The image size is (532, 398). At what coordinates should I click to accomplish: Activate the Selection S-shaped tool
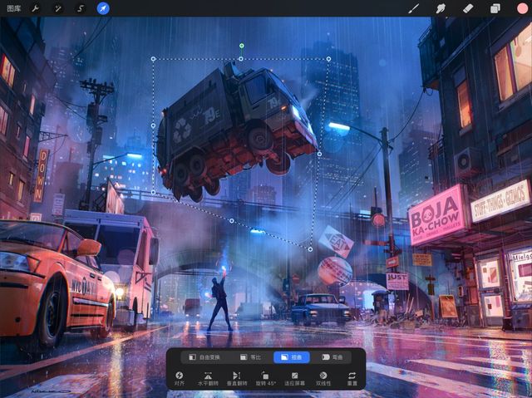coord(81,8)
